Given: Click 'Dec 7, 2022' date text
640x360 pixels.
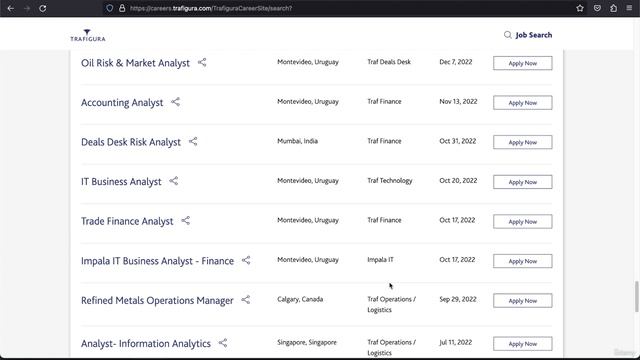Looking at the screenshot, I should 456,62.
